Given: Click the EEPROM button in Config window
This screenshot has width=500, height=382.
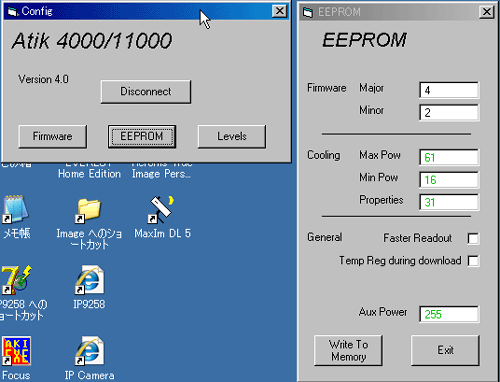Looking at the screenshot, I should 142,136.
